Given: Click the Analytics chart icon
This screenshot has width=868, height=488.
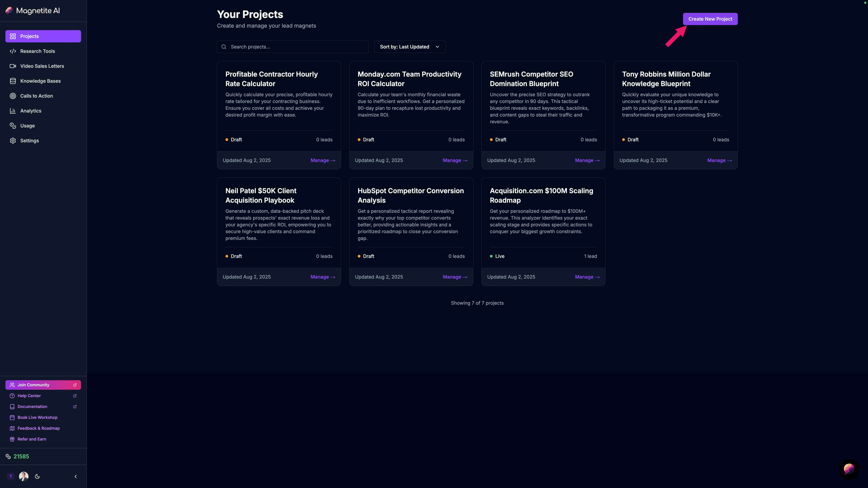Looking at the screenshot, I should pos(13,111).
